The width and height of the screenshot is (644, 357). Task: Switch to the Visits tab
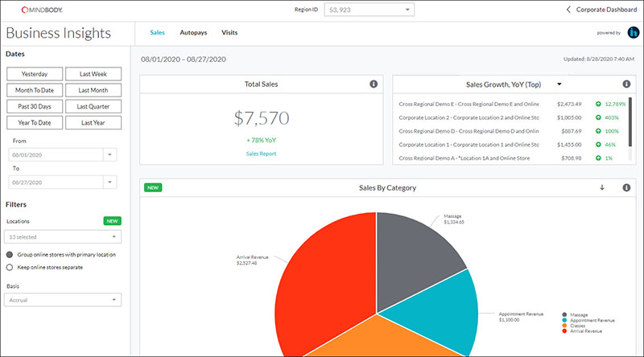coord(229,32)
